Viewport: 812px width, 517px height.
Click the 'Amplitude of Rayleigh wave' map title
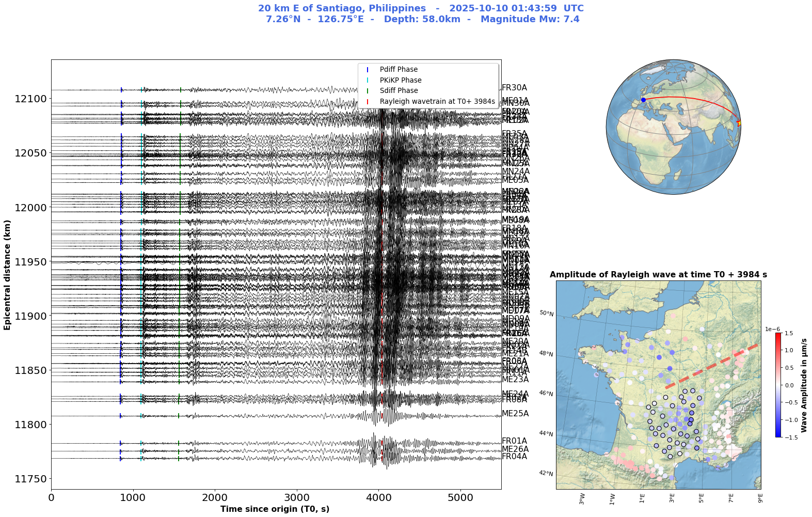[x=658, y=275]
